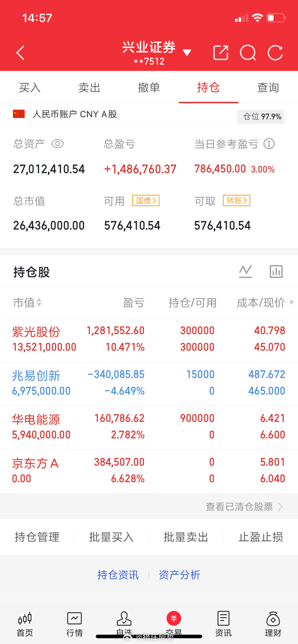Open the 持仓资讯 link

click(118, 575)
